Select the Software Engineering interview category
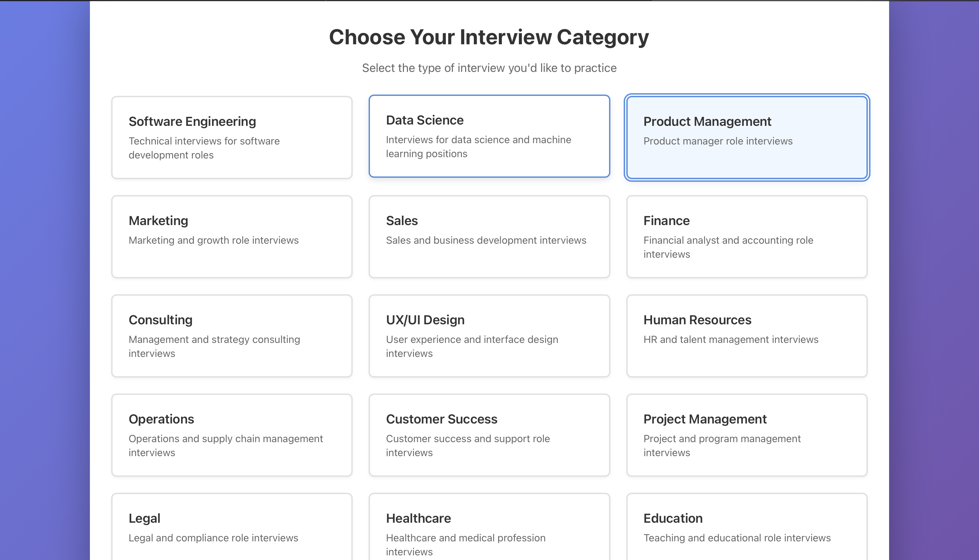 tap(231, 137)
